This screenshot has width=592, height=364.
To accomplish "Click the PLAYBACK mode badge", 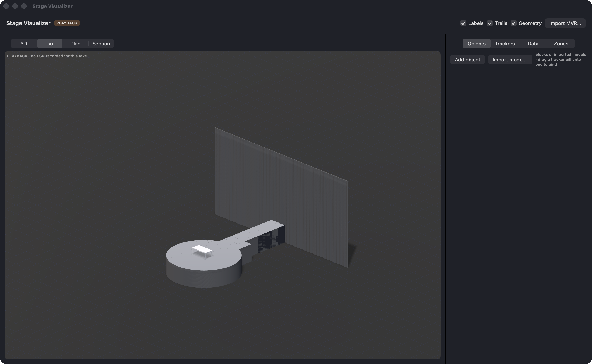I will pos(67,23).
